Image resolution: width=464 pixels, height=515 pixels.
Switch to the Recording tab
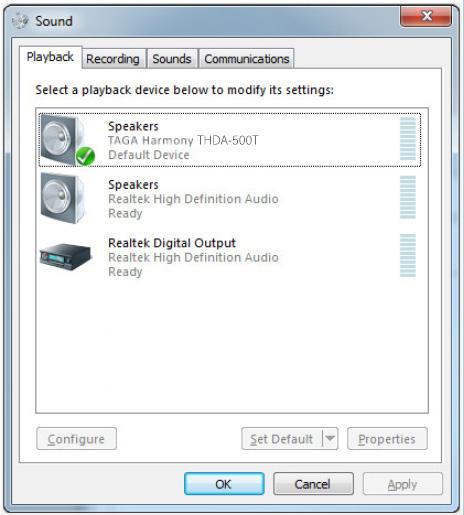(x=113, y=59)
